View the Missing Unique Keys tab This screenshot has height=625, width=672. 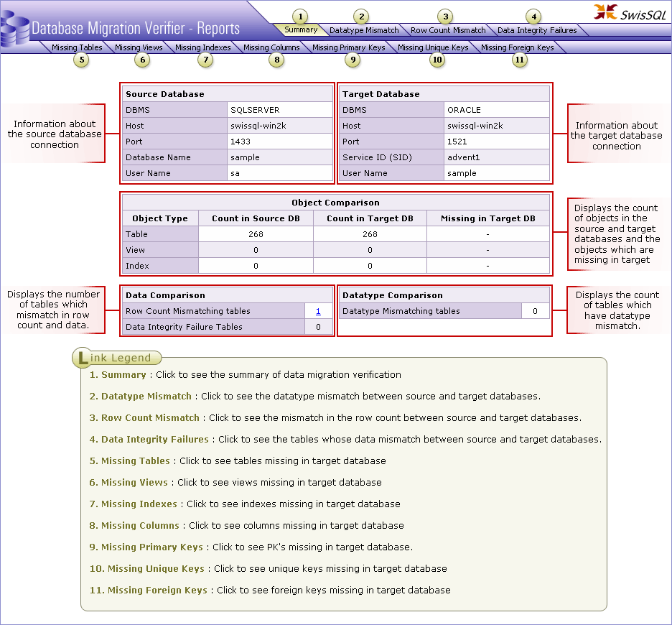tap(433, 47)
